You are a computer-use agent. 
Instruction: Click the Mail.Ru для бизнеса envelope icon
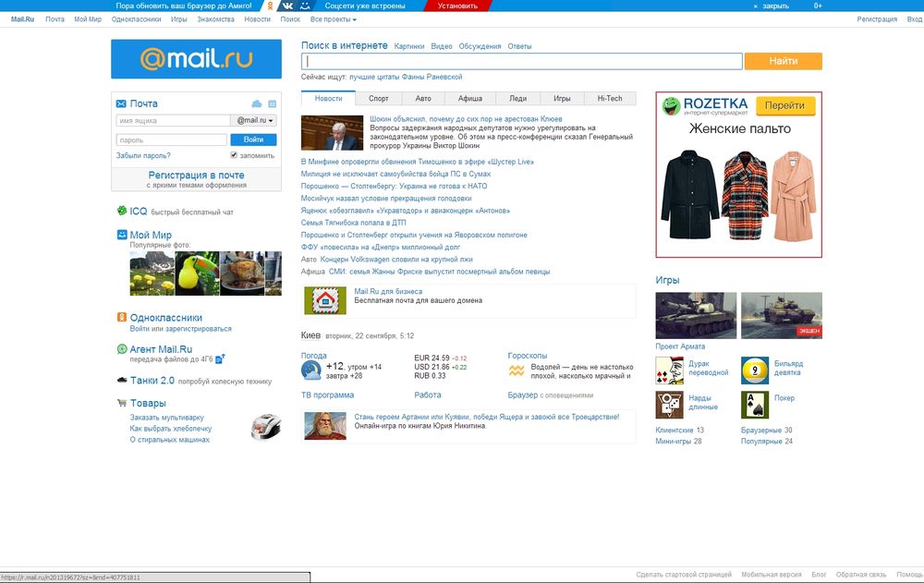click(325, 300)
